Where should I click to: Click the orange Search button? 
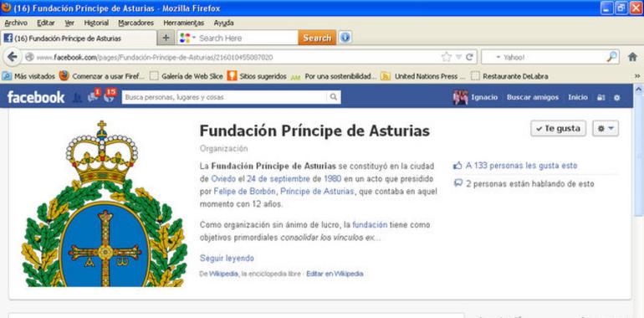[x=317, y=38]
